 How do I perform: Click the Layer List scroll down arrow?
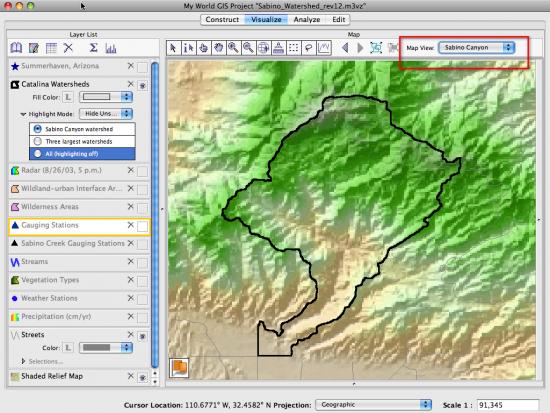click(x=155, y=382)
